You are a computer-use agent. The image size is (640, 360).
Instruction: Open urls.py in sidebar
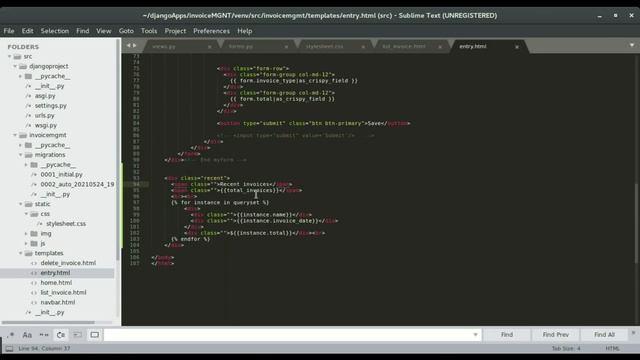pos(44,116)
